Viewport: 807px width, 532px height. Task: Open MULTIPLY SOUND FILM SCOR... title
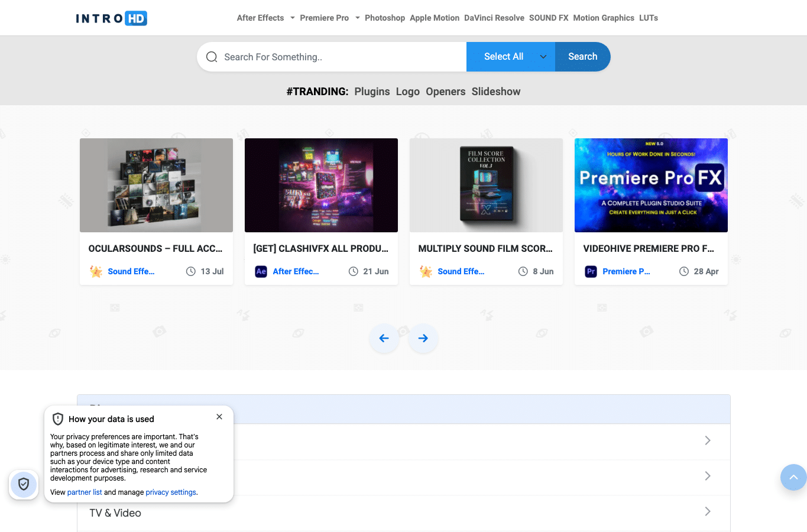point(485,249)
